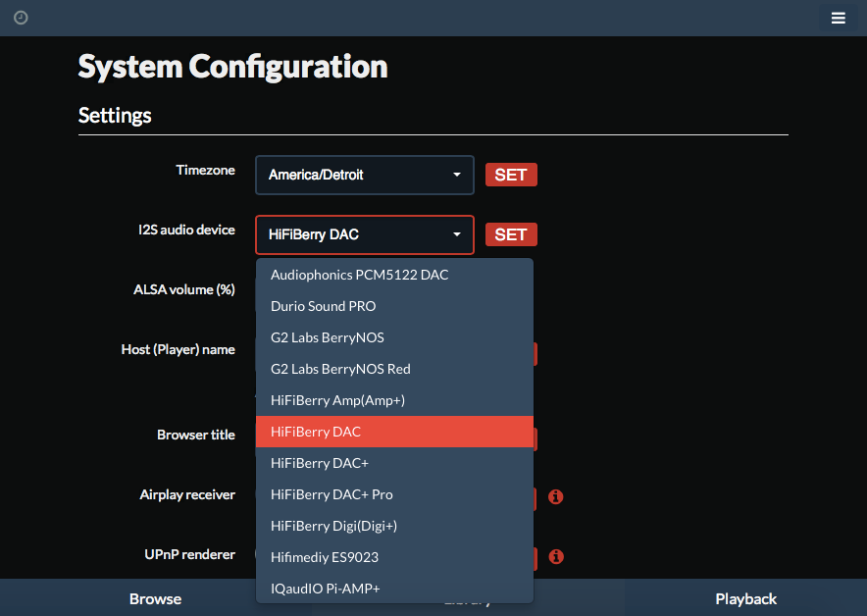Screen dimensions: 867x616
Task: Select HiFiBerry Digi(Digi+) option
Action: tap(394, 526)
